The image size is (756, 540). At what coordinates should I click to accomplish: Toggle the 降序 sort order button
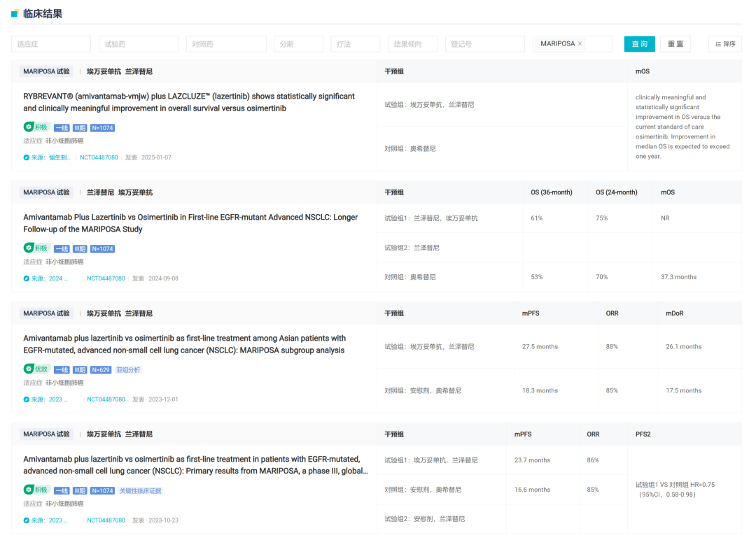725,44
